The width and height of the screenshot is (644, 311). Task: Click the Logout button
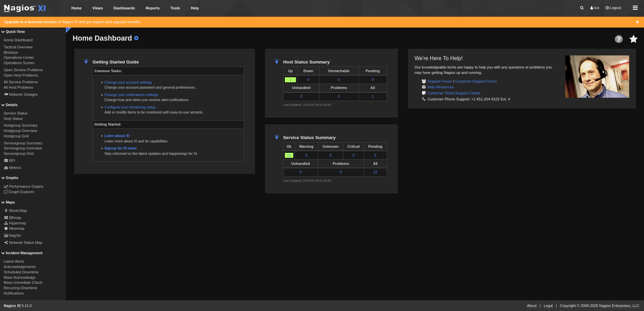pos(613,8)
